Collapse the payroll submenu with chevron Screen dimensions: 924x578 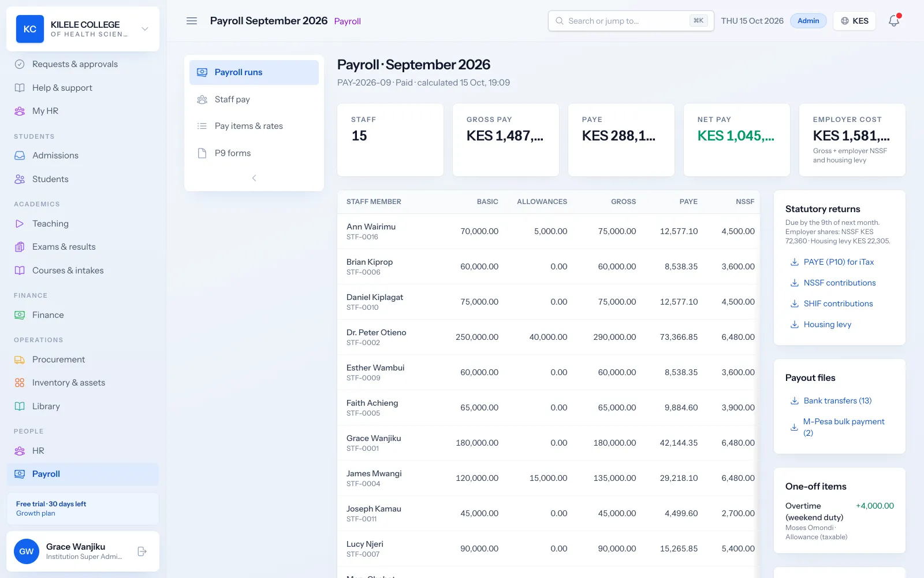coord(254,178)
